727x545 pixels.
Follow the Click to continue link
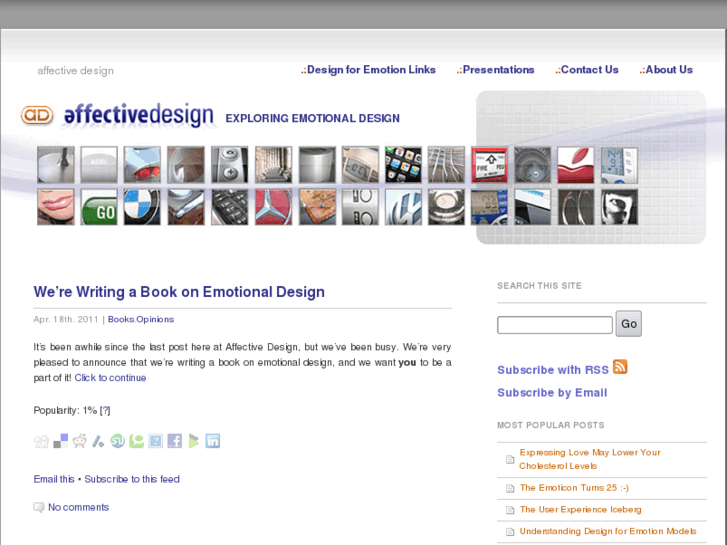tap(110, 378)
